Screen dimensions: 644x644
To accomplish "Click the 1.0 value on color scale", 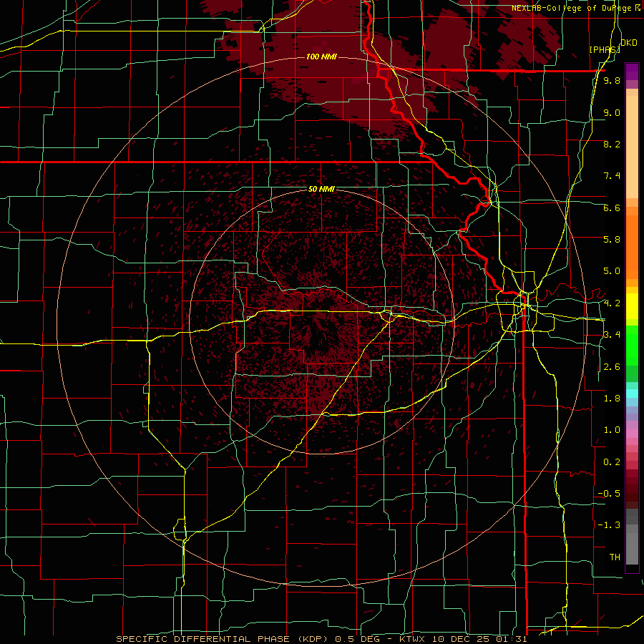I will (x=612, y=430).
